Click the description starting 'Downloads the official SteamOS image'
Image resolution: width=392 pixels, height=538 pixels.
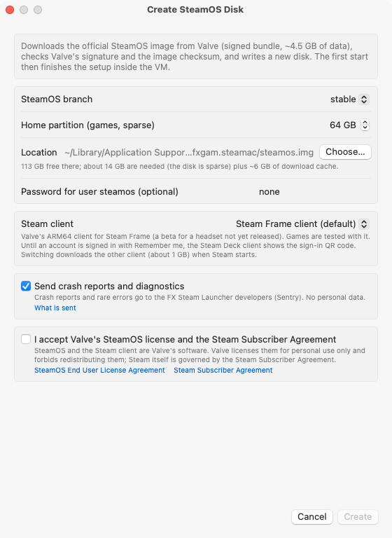[x=195, y=56]
